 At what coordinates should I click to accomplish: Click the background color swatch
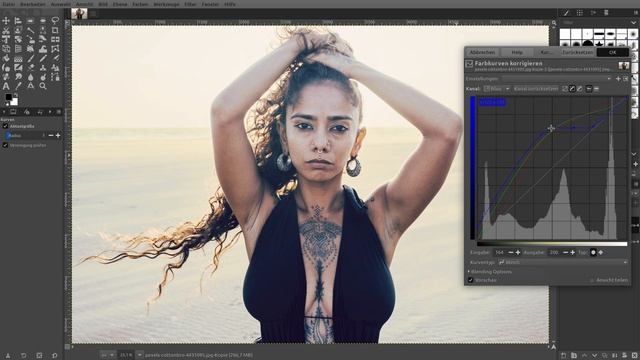pyautogui.click(x=14, y=102)
